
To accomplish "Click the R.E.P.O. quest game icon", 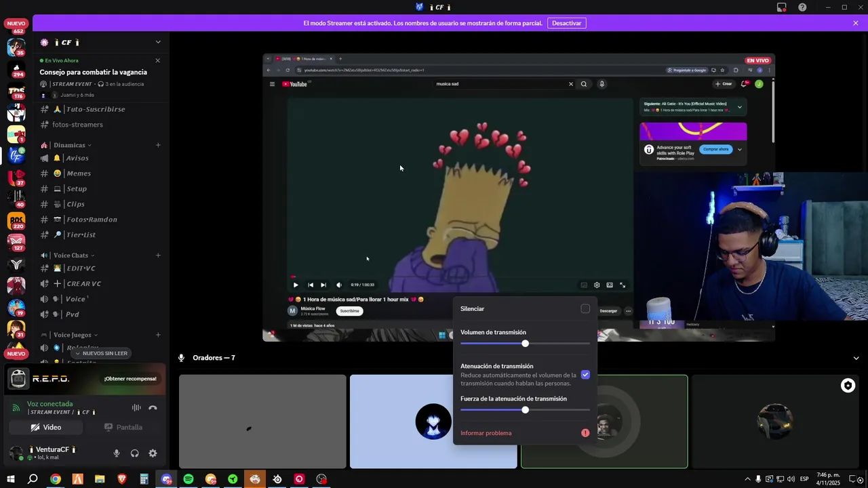I will point(19,379).
